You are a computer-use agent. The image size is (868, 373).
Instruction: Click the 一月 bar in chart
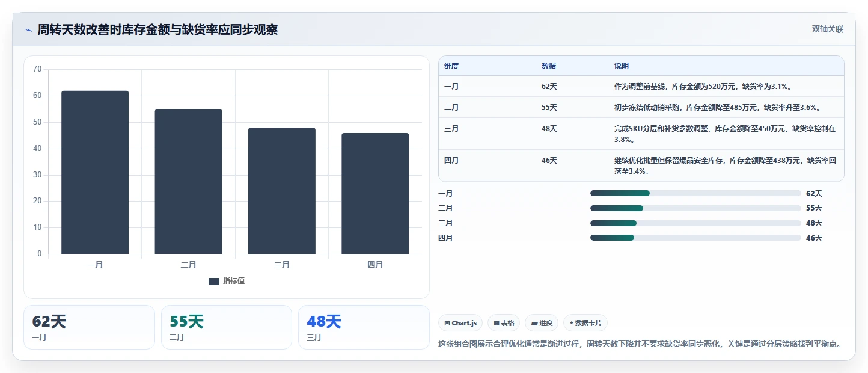[x=95, y=172]
